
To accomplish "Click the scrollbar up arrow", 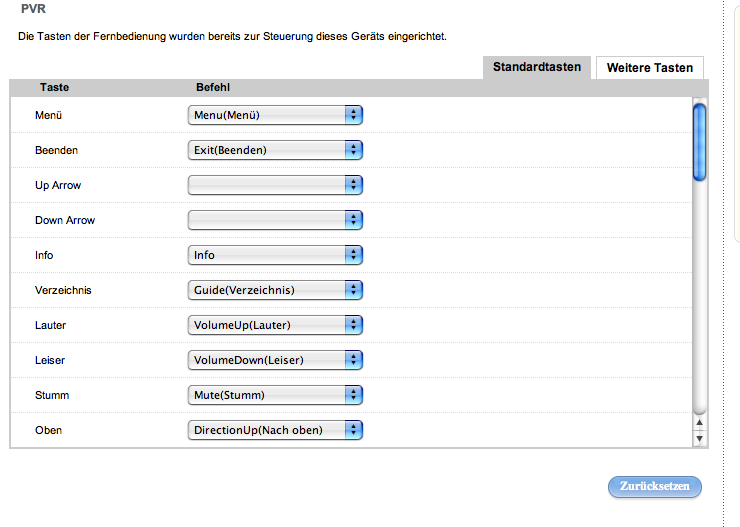I will [x=700, y=424].
